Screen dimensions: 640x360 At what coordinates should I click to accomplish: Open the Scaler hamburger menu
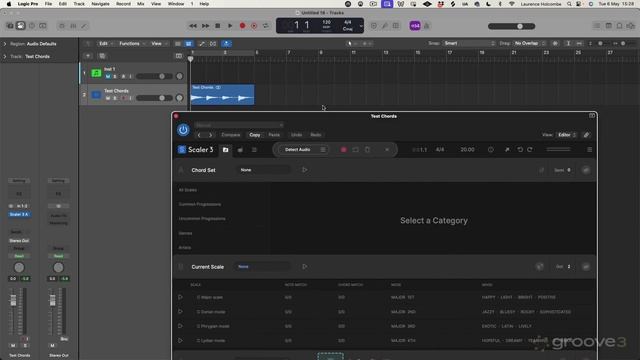[x=589, y=150]
